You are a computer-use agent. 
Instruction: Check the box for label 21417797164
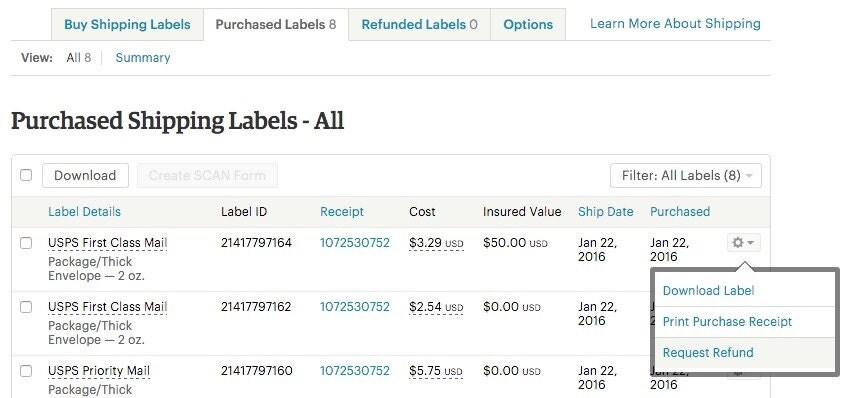click(x=26, y=243)
